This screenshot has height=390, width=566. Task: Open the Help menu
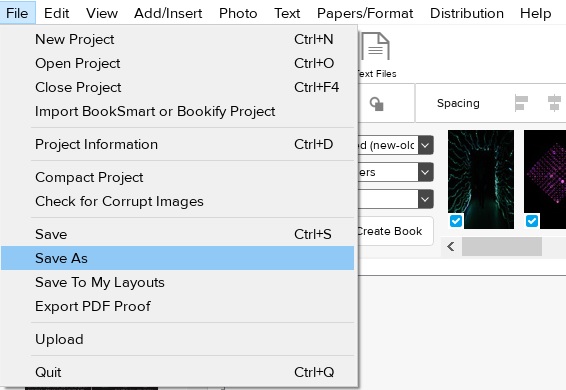coord(536,13)
